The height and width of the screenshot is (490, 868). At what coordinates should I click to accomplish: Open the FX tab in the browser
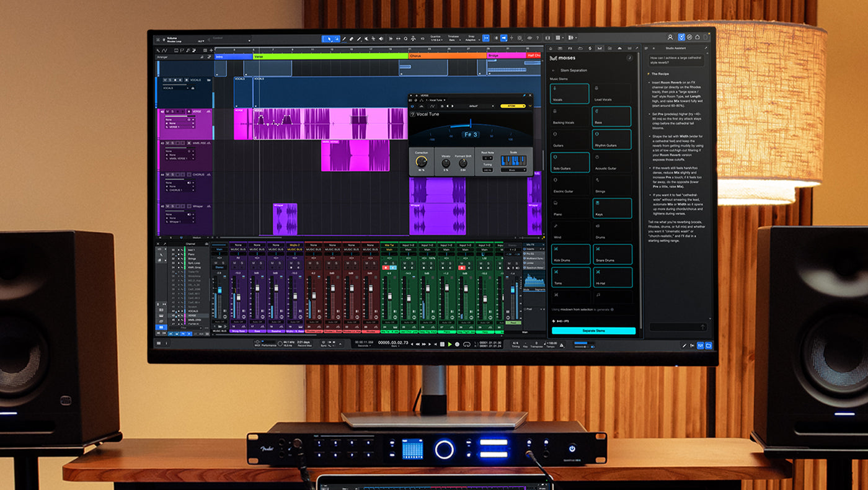pyautogui.click(x=570, y=48)
